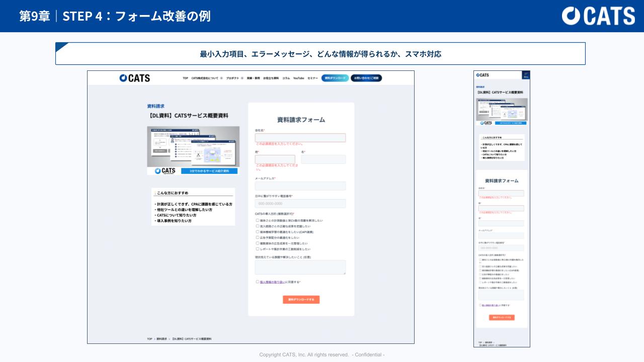Check 広告予算配分の最適化をしたい in desktop form
Screen dimensions: 644x362
pos(258,237)
